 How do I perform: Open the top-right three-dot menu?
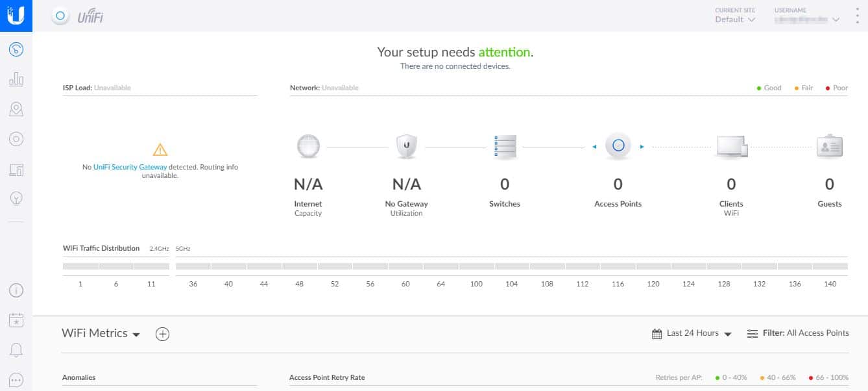click(x=858, y=16)
